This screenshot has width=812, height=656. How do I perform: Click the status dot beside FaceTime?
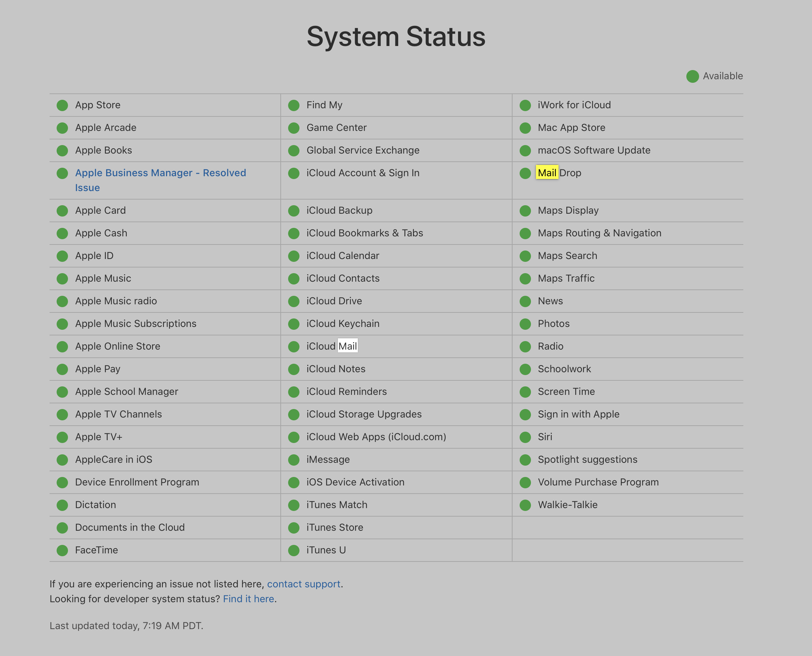pyautogui.click(x=62, y=551)
